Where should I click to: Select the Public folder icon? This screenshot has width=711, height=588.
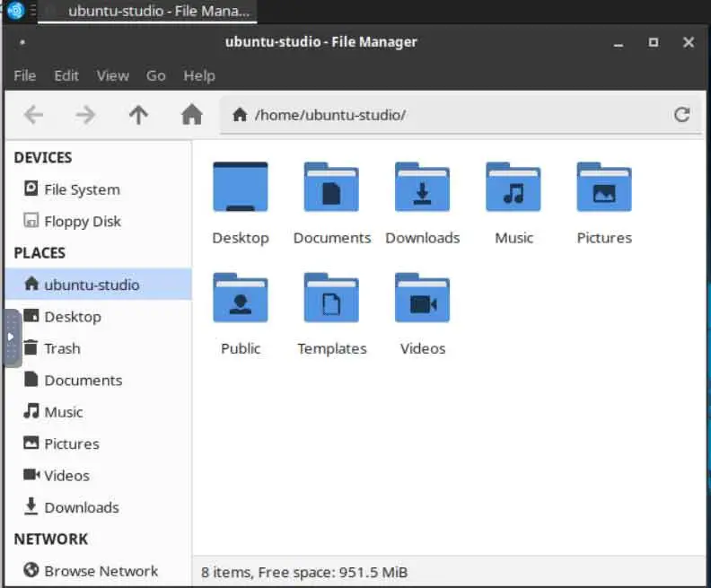(x=241, y=297)
